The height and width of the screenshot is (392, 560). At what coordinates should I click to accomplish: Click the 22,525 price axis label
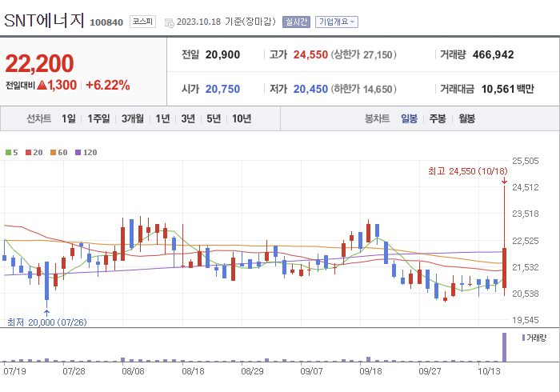526,241
